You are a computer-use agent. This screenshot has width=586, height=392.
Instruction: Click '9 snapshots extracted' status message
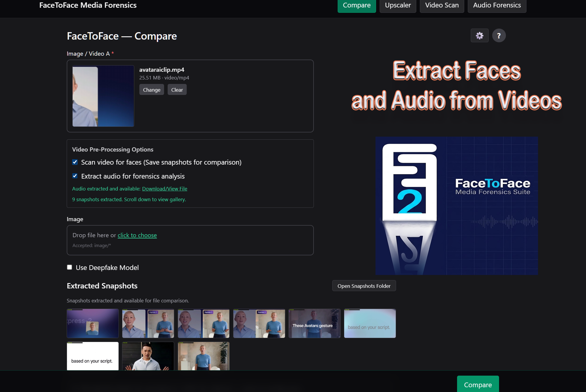pyautogui.click(x=129, y=199)
